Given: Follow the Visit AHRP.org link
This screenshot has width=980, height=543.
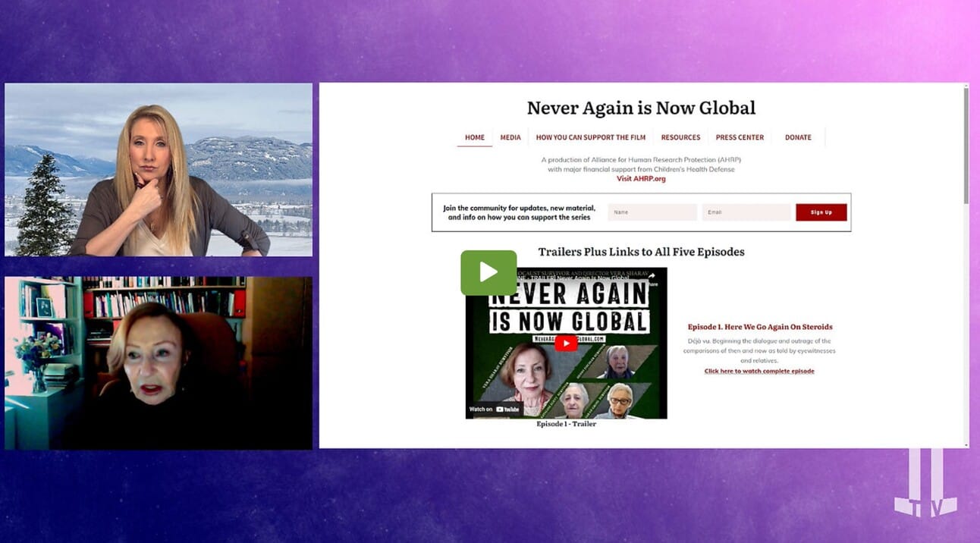Looking at the screenshot, I should [641, 179].
